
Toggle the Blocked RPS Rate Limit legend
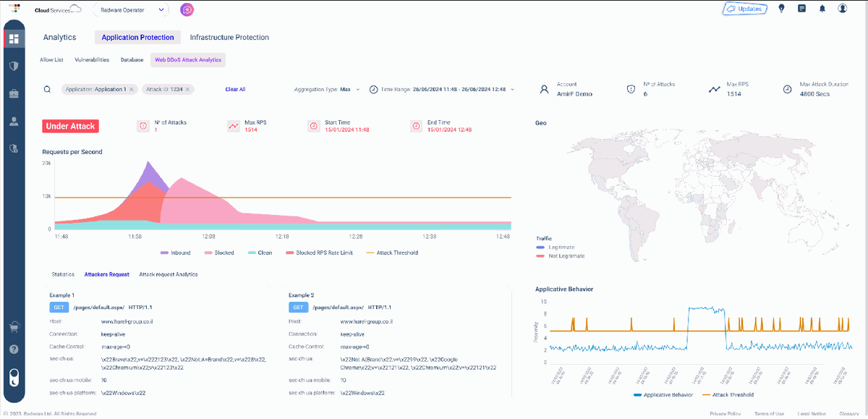tap(319, 253)
